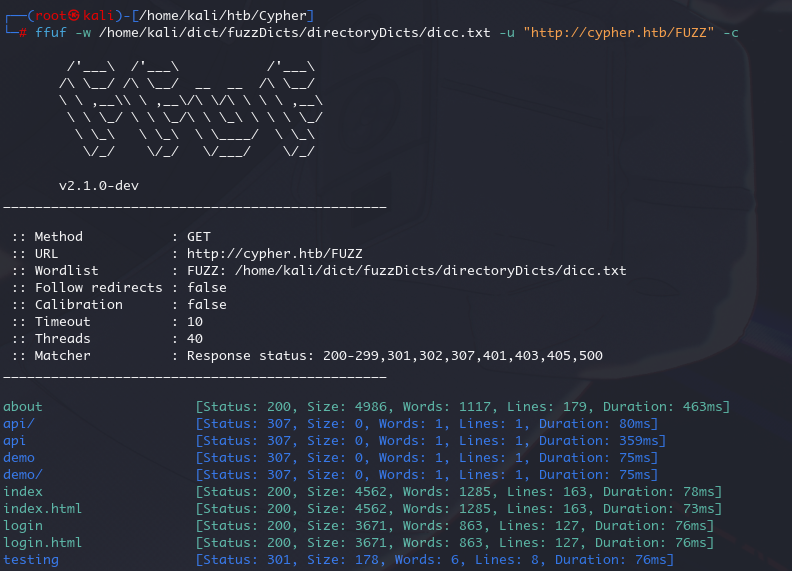Screen dimensions: 792x571
Task: Click Duration: 359ms in the api row
Action: tap(600, 441)
